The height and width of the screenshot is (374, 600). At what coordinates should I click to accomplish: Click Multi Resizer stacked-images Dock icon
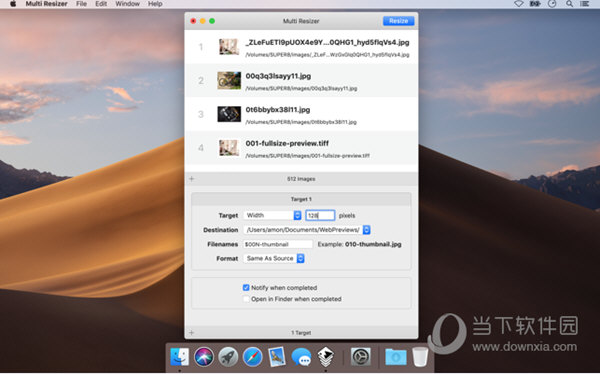click(326, 357)
